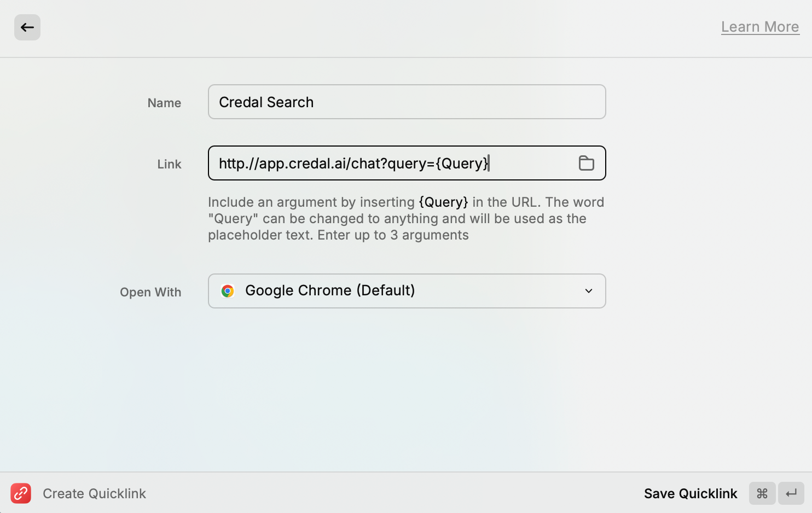812x513 pixels.
Task: Click Save Quicklink
Action: 691,493
